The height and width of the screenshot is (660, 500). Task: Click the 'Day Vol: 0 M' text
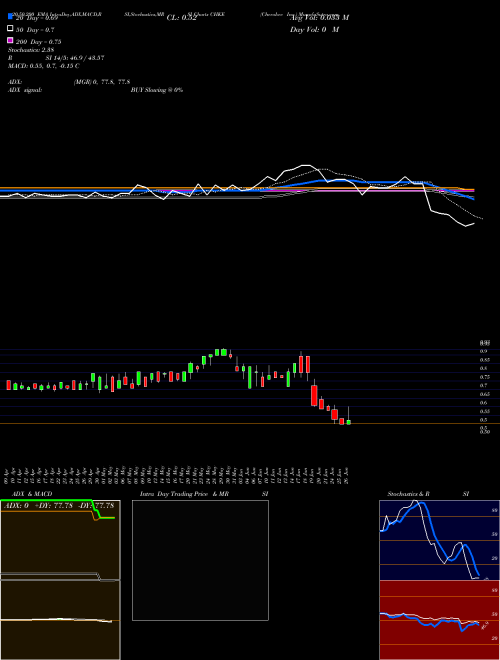pos(314,29)
